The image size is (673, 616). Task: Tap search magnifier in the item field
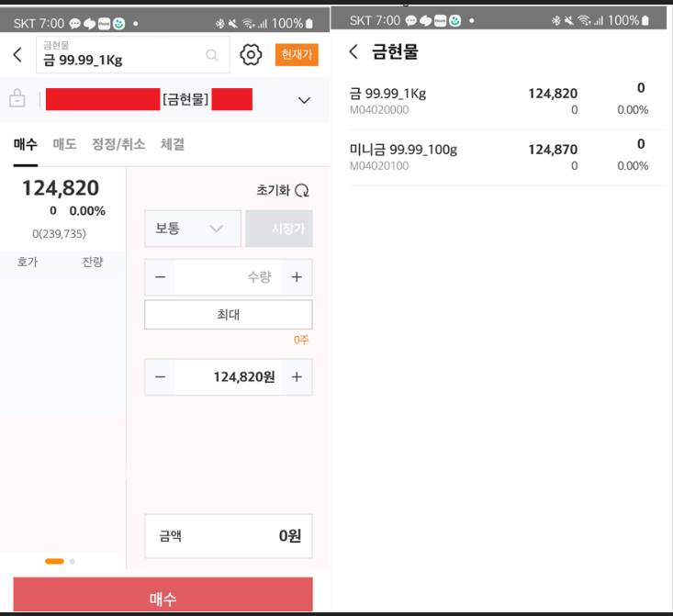point(212,55)
